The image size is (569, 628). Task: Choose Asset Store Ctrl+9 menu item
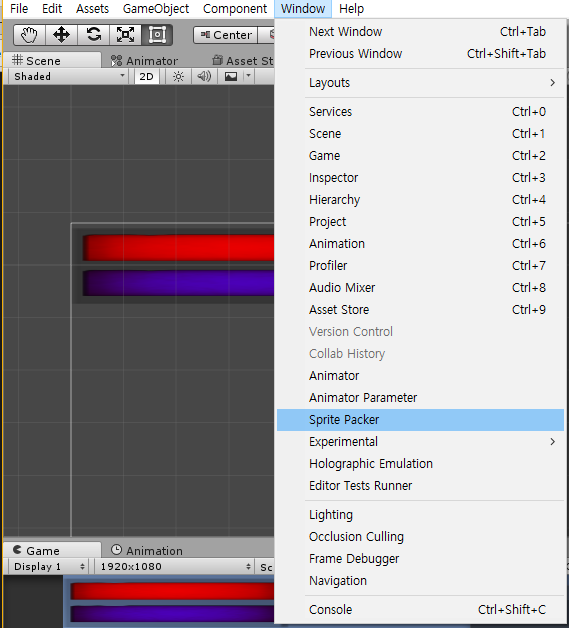click(x=420, y=310)
